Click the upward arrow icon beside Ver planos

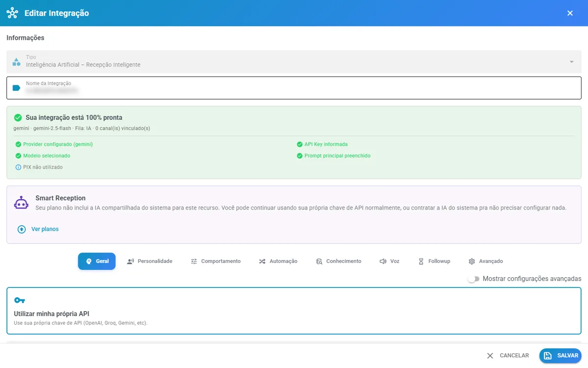click(22, 229)
